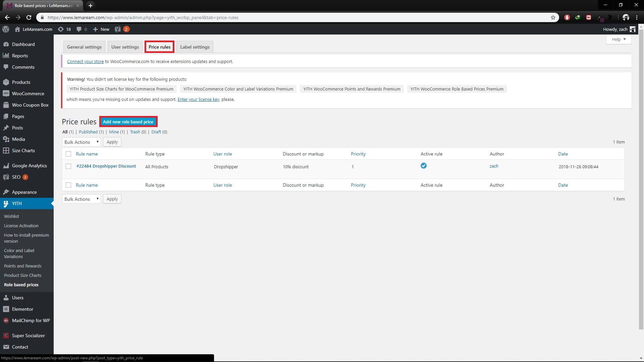This screenshot has width=644, height=362.
Task: Show the Trash filter view
Action: tap(135, 132)
